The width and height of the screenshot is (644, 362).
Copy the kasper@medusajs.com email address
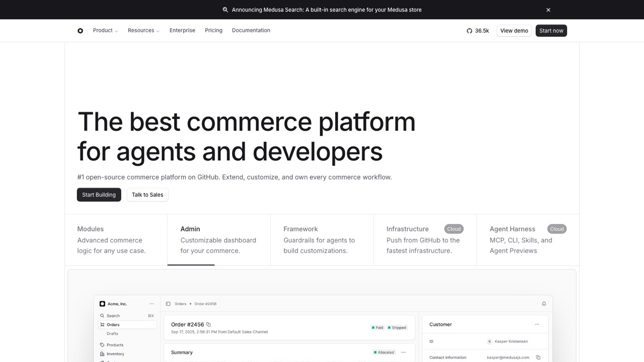click(538, 357)
